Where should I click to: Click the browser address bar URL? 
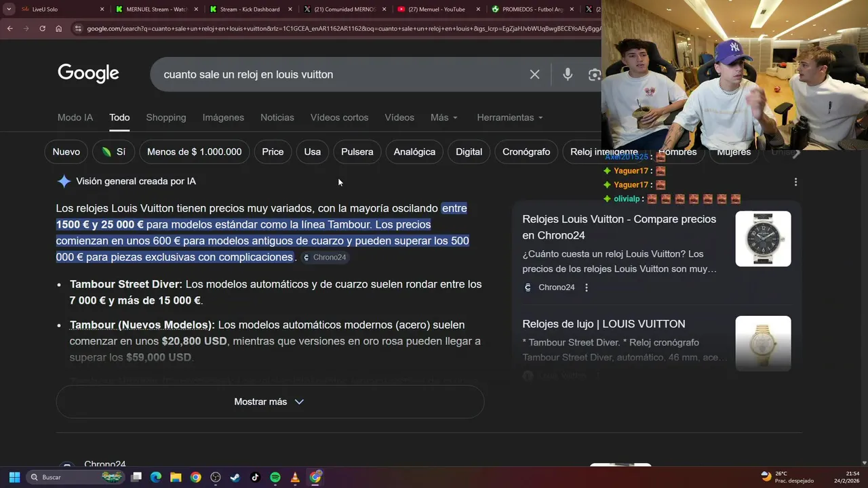click(342, 28)
